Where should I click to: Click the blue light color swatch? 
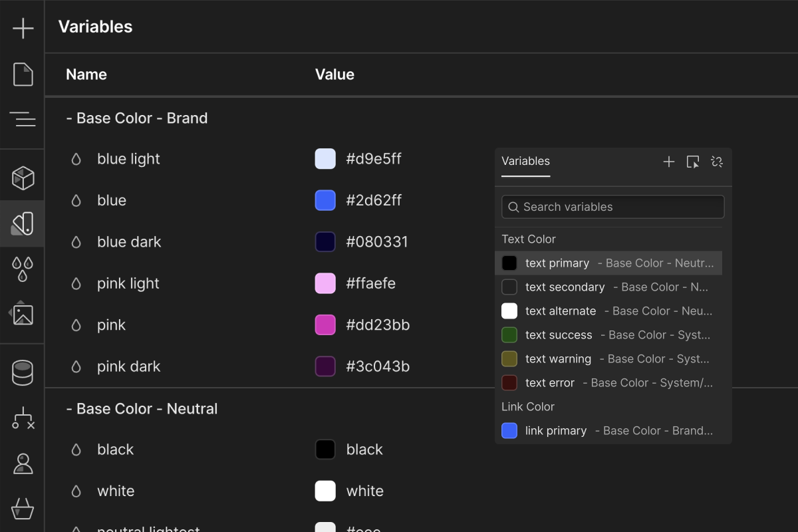point(325,159)
